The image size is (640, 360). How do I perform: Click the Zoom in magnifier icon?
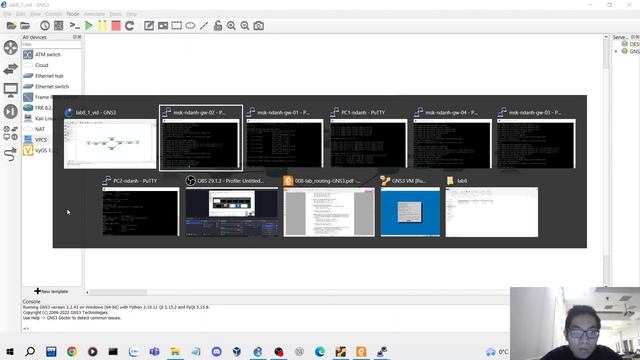(231, 26)
